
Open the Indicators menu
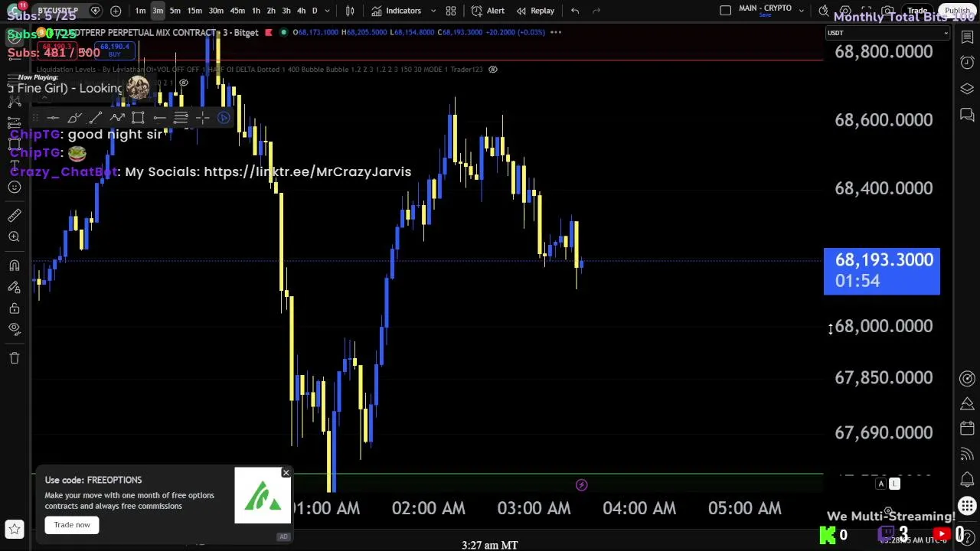396,11
